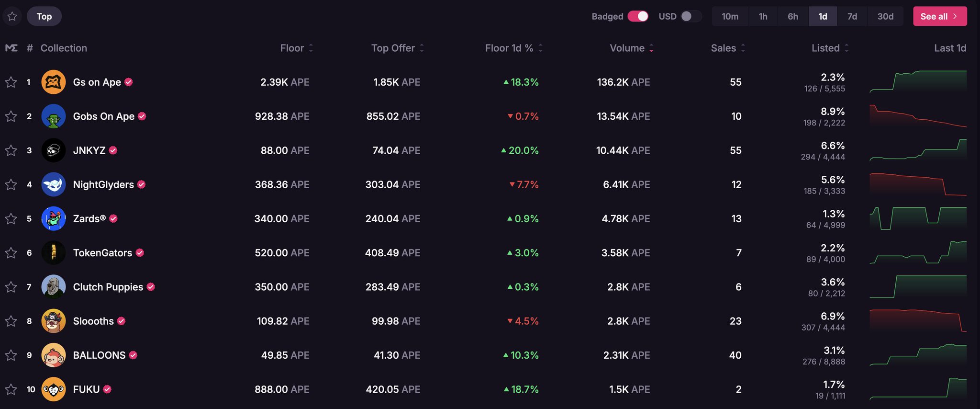Favorite the JNKYZ collection row
Viewport: 980px width, 409px height.
tap(11, 150)
